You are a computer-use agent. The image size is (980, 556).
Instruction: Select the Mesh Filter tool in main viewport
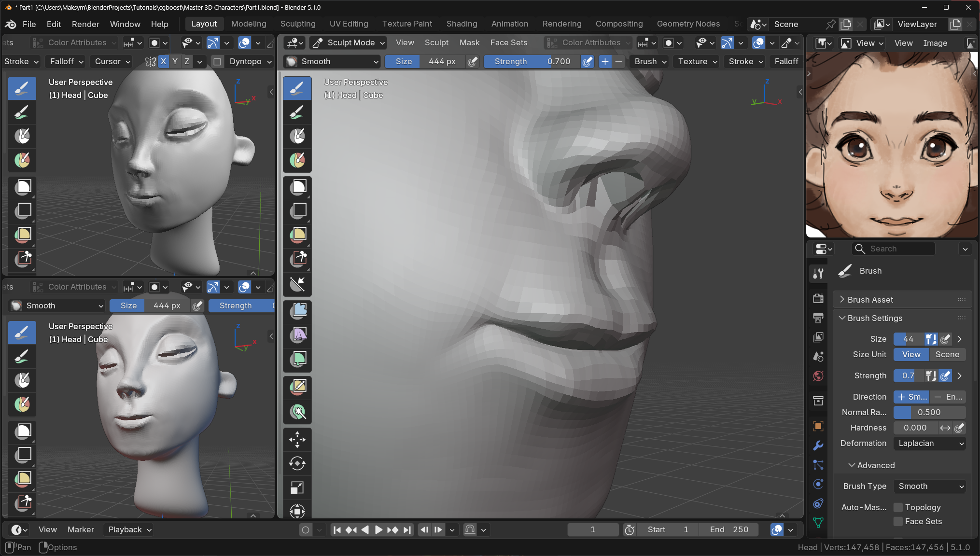[297, 311]
